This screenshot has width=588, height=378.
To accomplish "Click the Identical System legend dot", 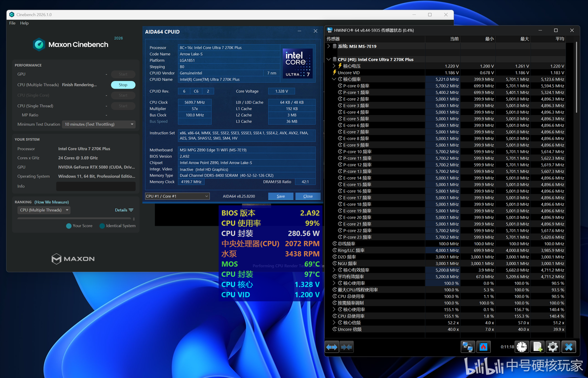I will point(102,226).
